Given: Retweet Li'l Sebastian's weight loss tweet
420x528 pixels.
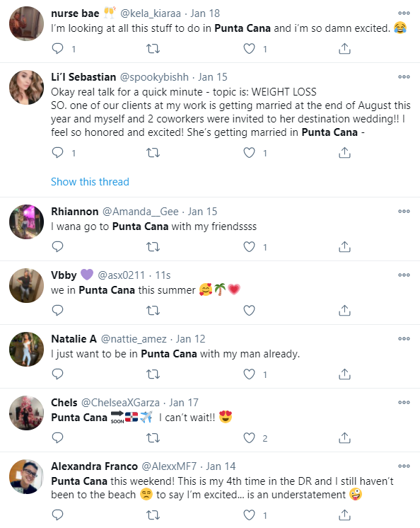Looking at the screenshot, I should [x=153, y=153].
